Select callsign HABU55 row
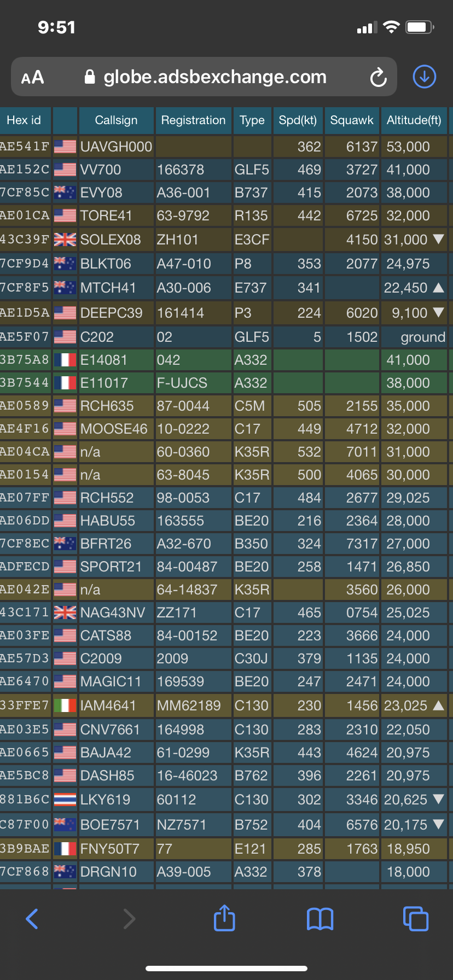This screenshot has width=453, height=980. coord(224,521)
